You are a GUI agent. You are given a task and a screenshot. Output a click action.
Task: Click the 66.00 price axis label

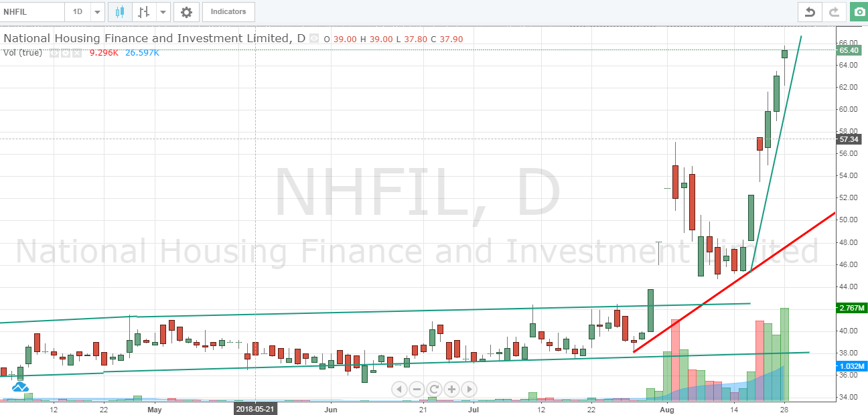849,43
